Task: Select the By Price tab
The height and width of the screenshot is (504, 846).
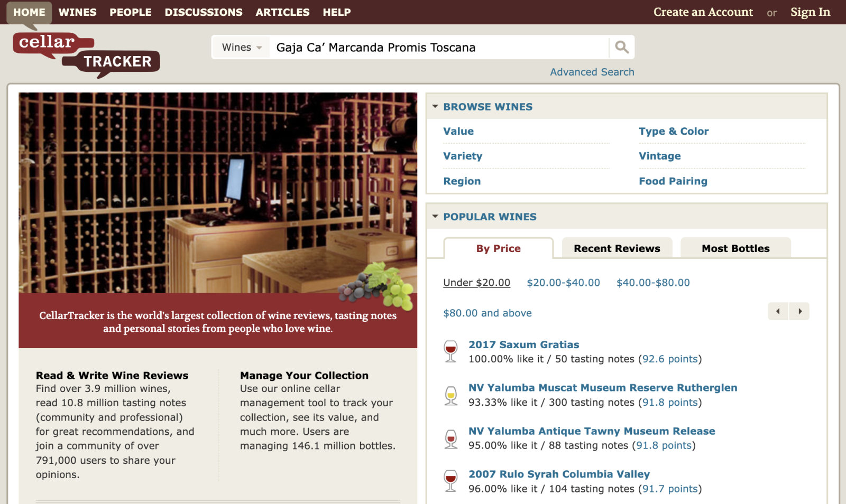Action: (499, 248)
